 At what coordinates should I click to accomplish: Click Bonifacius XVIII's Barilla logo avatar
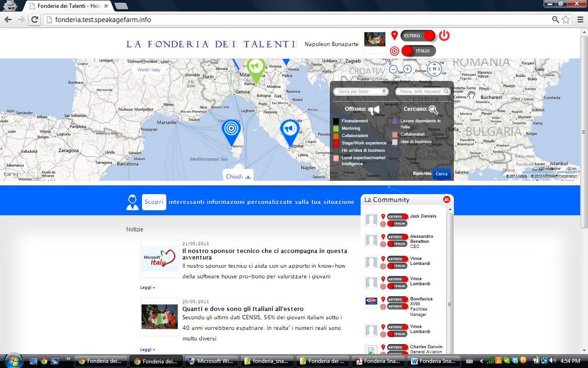tap(371, 301)
